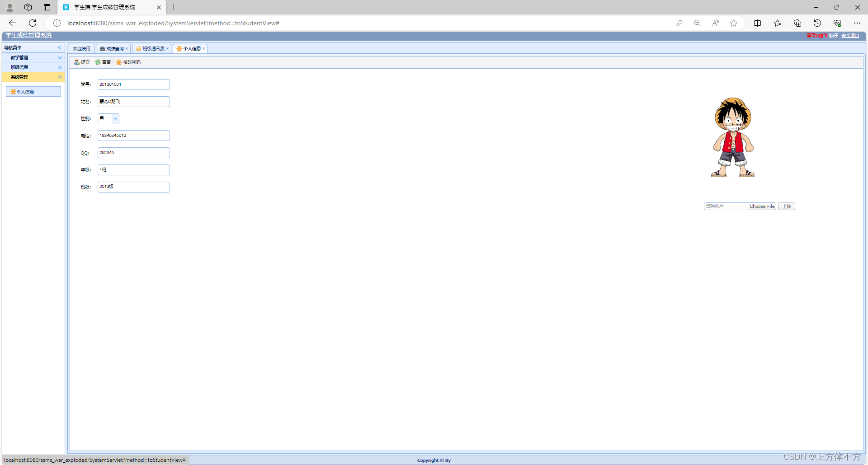Screen dimensions: 868x465
Task: Close the 学生成绩管理系统 browser tab
Action: pyautogui.click(x=159, y=7)
